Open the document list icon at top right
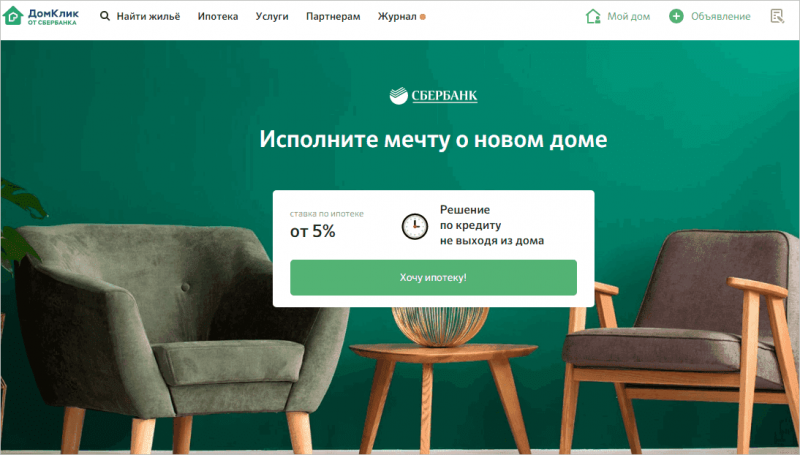 pos(777,16)
